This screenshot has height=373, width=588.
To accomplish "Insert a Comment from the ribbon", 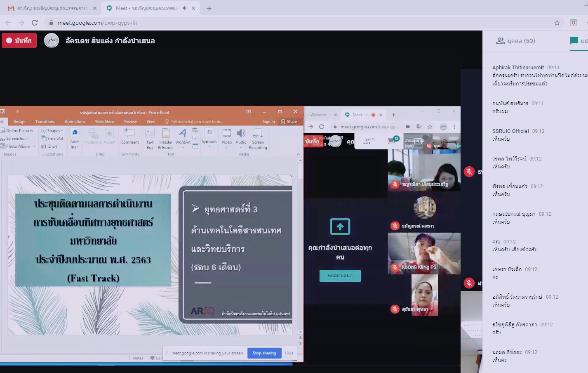I will tap(129, 137).
